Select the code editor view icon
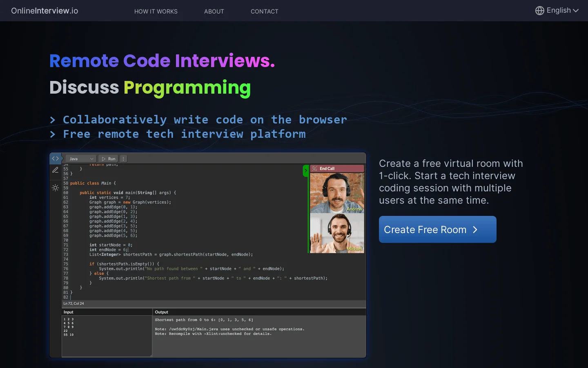The height and width of the screenshot is (368, 588). (x=56, y=158)
